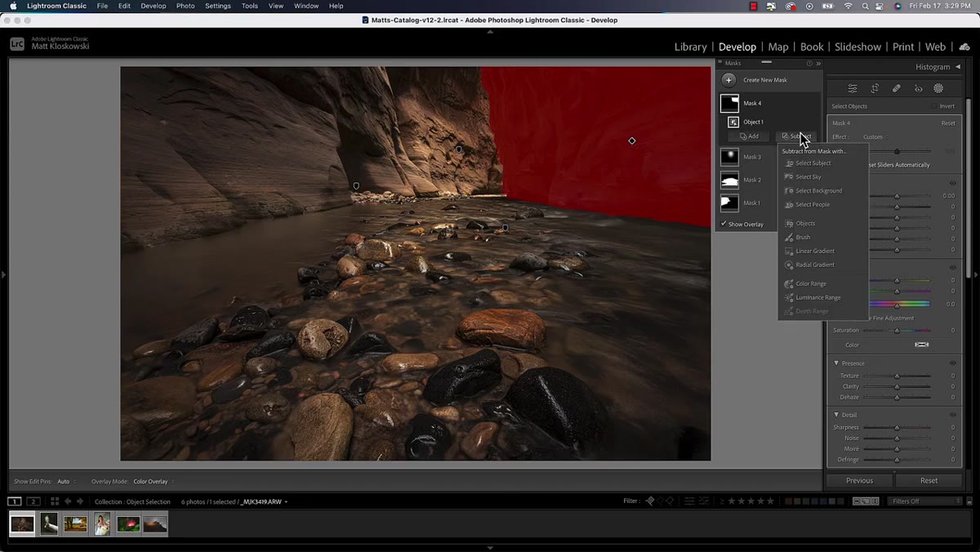Collapse the Histogram panel
980x552 pixels.
coord(958,67)
